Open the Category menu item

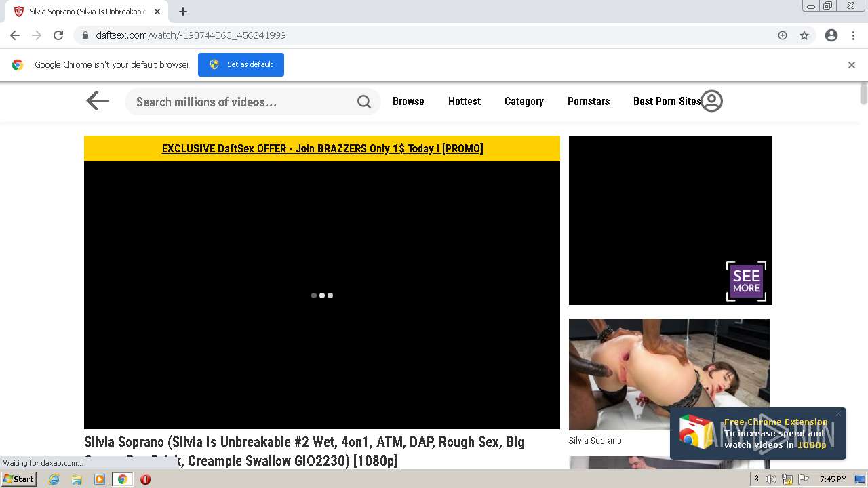pyautogui.click(x=524, y=101)
